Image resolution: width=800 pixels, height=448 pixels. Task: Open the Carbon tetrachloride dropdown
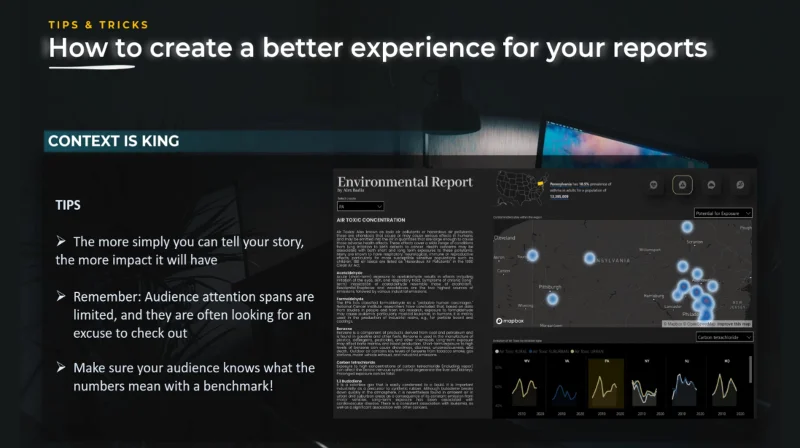724,337
